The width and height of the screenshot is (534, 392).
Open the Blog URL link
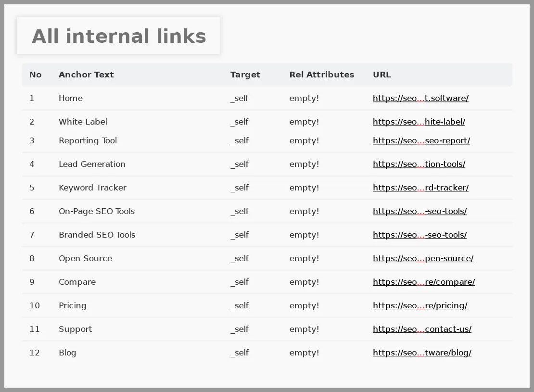pyautogui.click(x=422, y=353)
